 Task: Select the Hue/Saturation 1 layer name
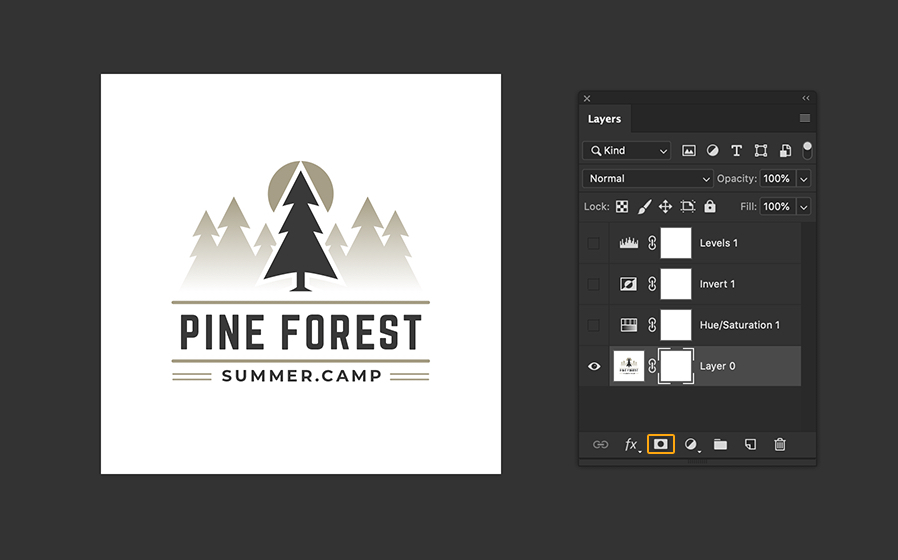(x=739, y=325)
